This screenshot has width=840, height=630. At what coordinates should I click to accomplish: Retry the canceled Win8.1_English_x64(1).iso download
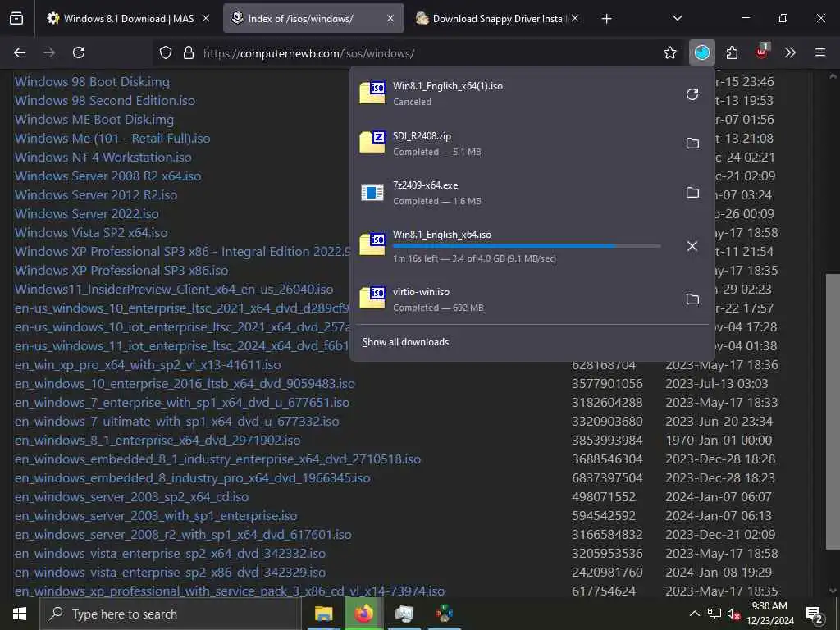692,94
